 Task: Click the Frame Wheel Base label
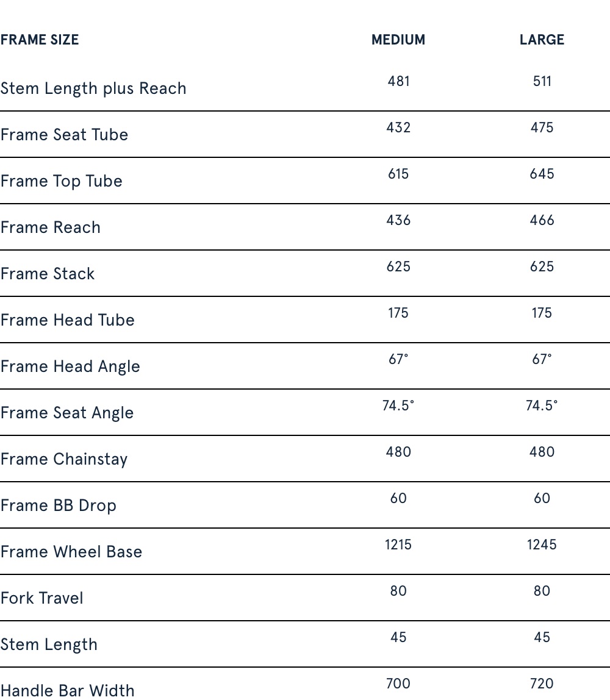pos(71,552)
